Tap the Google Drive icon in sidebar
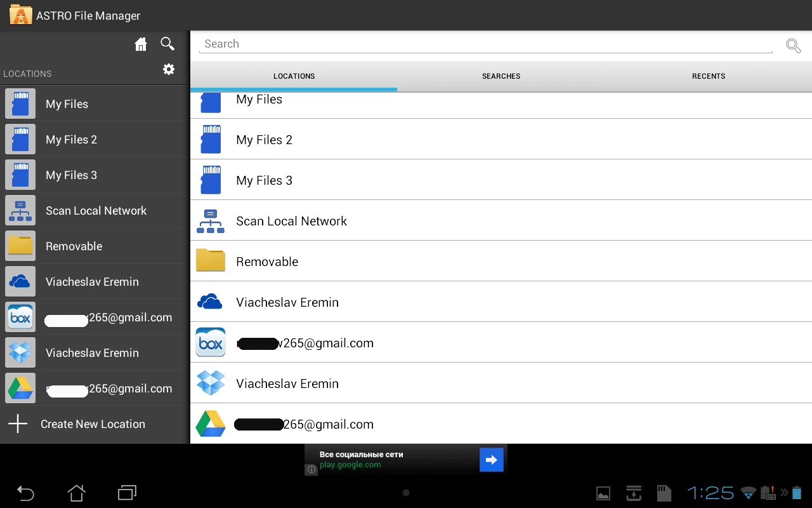This screenshot has width=812, height=508. [x=20, y=388]
